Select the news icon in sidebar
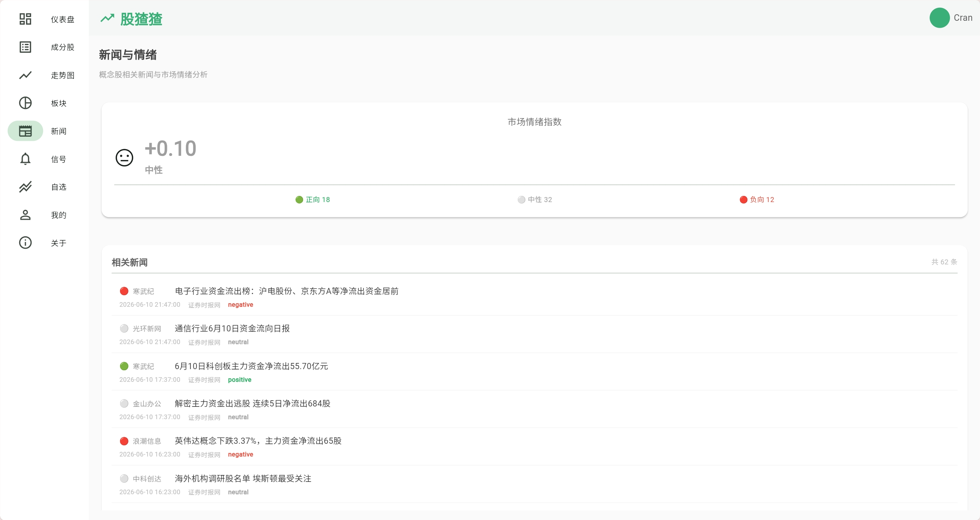The height and width of the screenshot is (520, 980). pos(25,131)
